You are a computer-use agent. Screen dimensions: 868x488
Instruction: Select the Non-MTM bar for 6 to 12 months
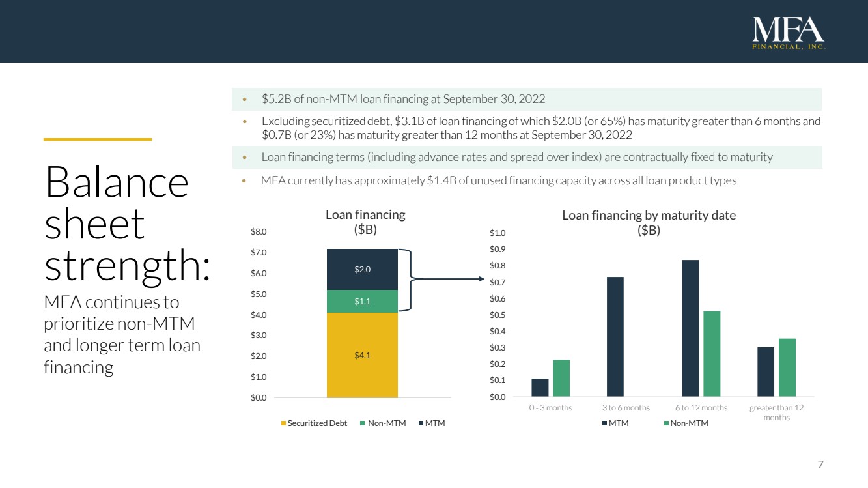[x=712, y=354]
